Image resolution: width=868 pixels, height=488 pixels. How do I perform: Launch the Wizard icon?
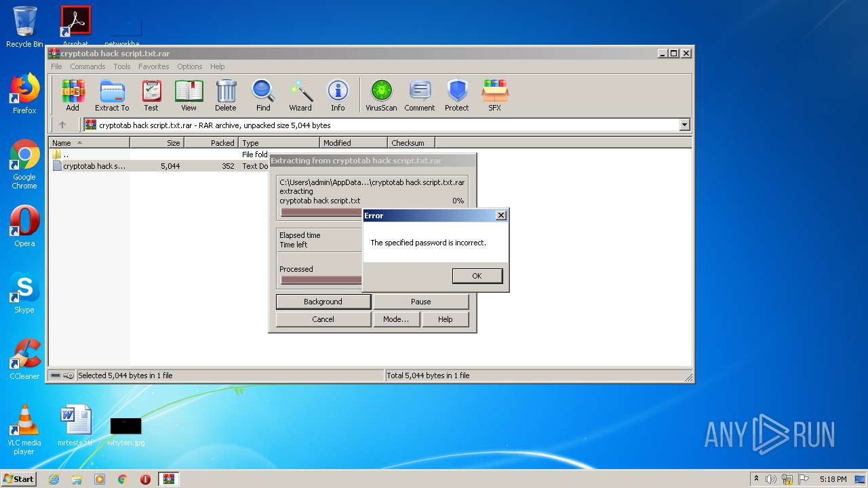click(x=300, y=95)
